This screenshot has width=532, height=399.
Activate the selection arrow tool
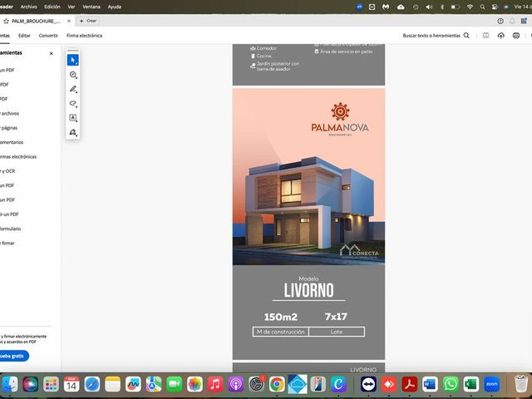[x=72, y=60]
